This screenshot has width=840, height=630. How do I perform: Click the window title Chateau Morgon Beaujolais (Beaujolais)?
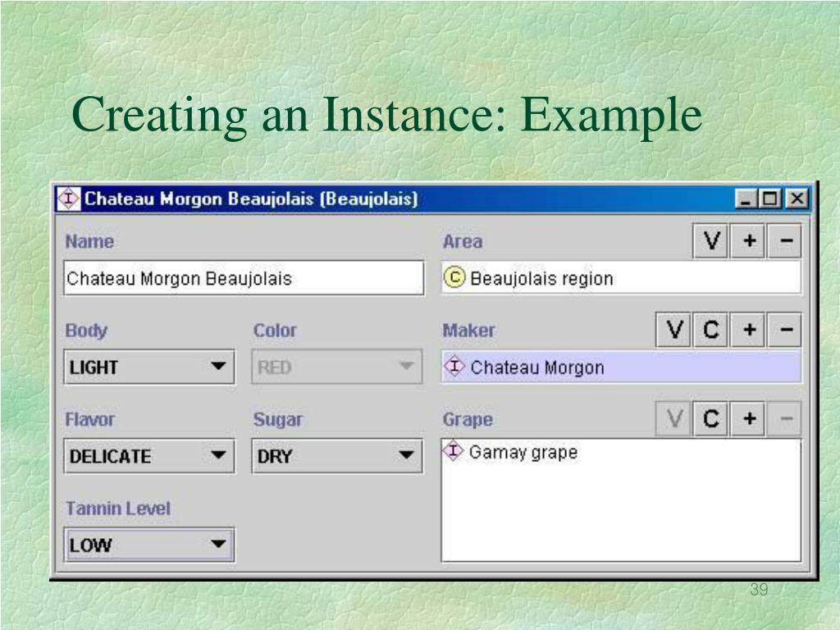click(251, 199)
